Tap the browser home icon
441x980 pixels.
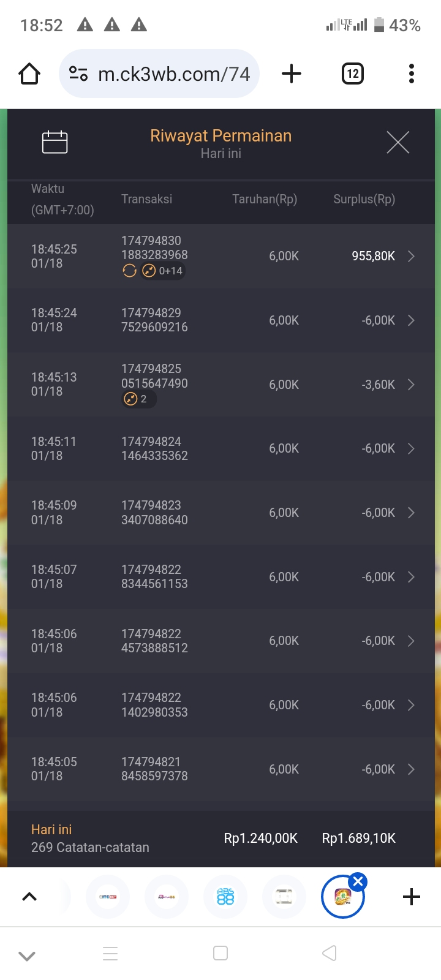coord(29,74)
